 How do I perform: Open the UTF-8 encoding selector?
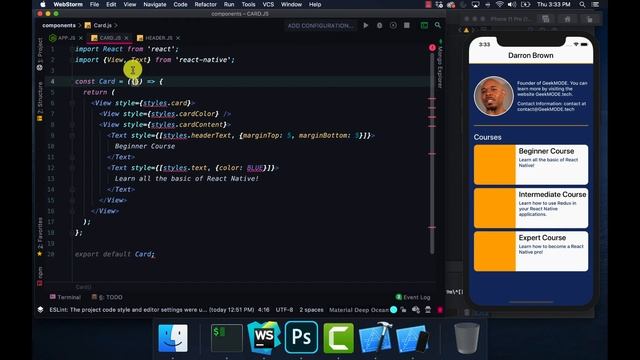point(284,310)
